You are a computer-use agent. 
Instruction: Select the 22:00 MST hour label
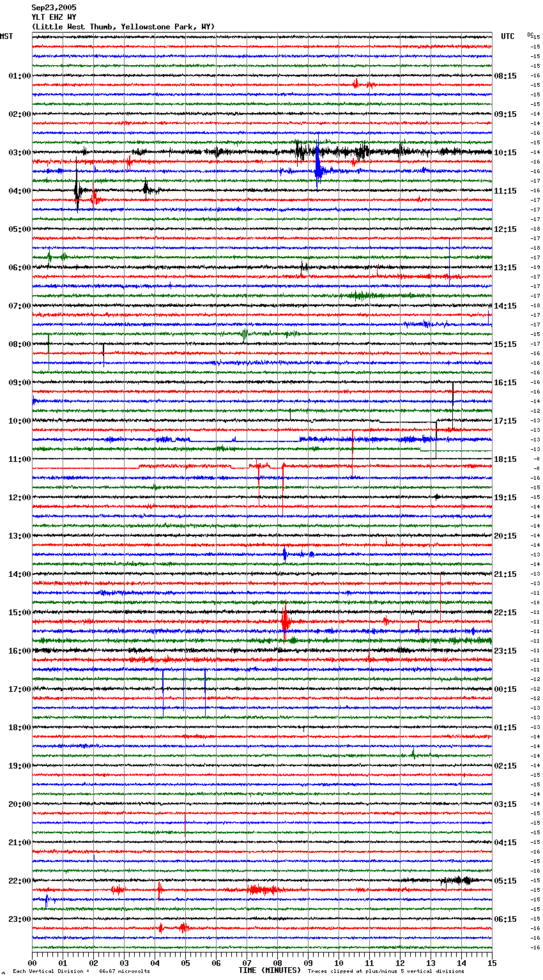coord(20,881)
